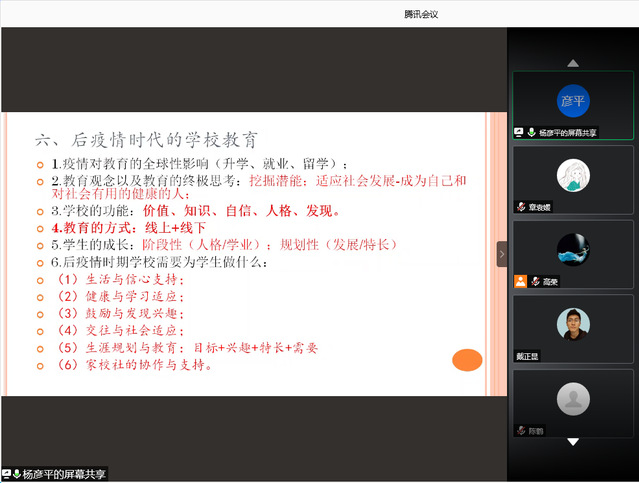Click the 杨彦平的屏幕共享 label at bottom-left
639x483 pixels.
(x=65, y=474)
